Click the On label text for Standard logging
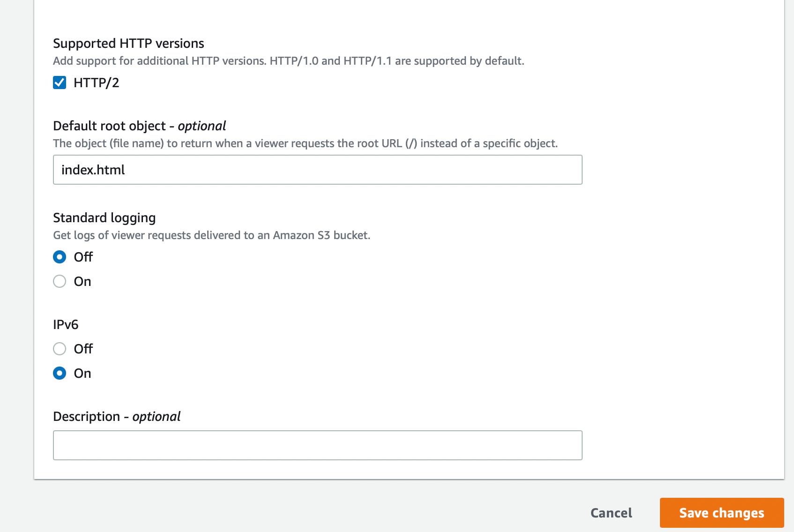794x532 pixels. pos(82,281)
